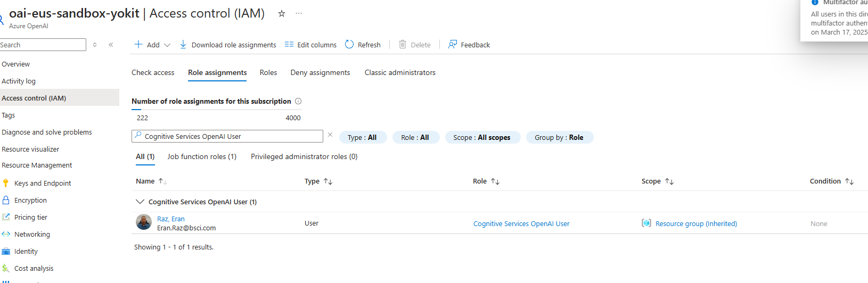Screen dimensions: 868x283
Task: Select Privileged administrator roles (0) sub-tab
Action: (304, 156)
